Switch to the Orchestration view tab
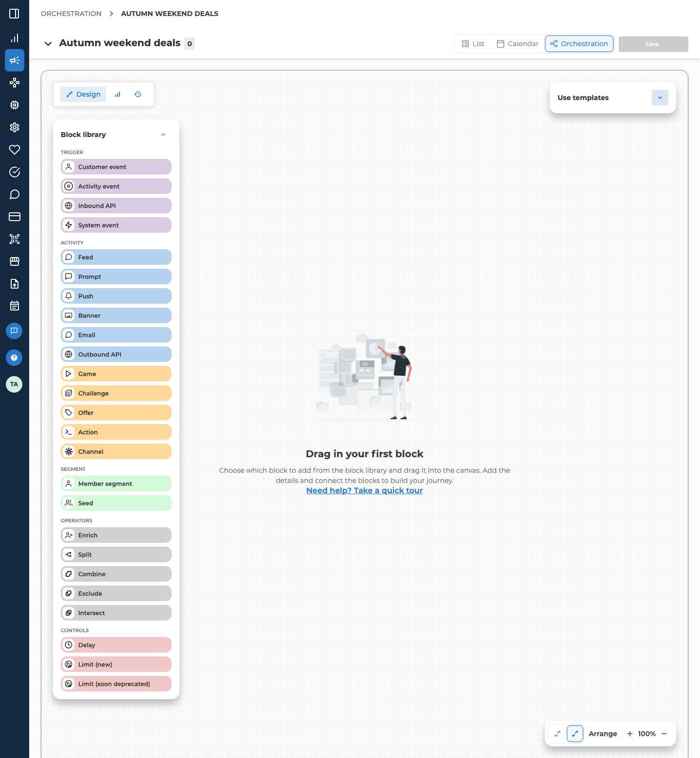 coord(579,44)
